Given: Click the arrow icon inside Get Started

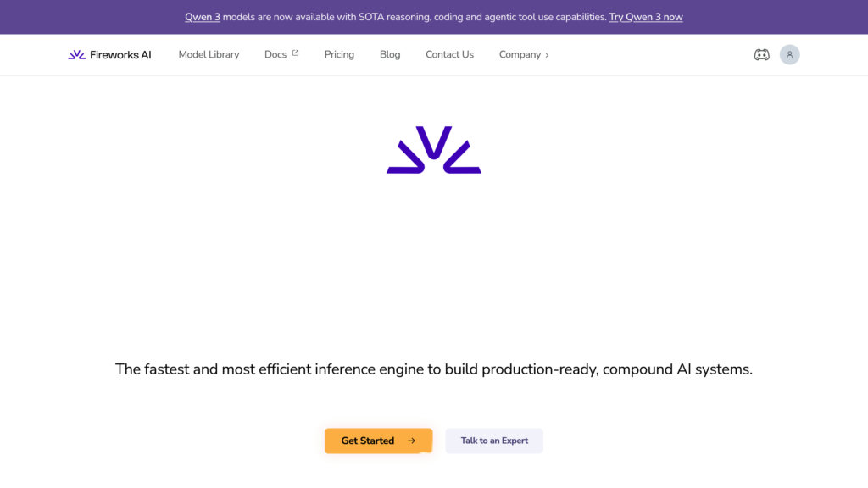Looking at the screenshot, I should (412, 441).
